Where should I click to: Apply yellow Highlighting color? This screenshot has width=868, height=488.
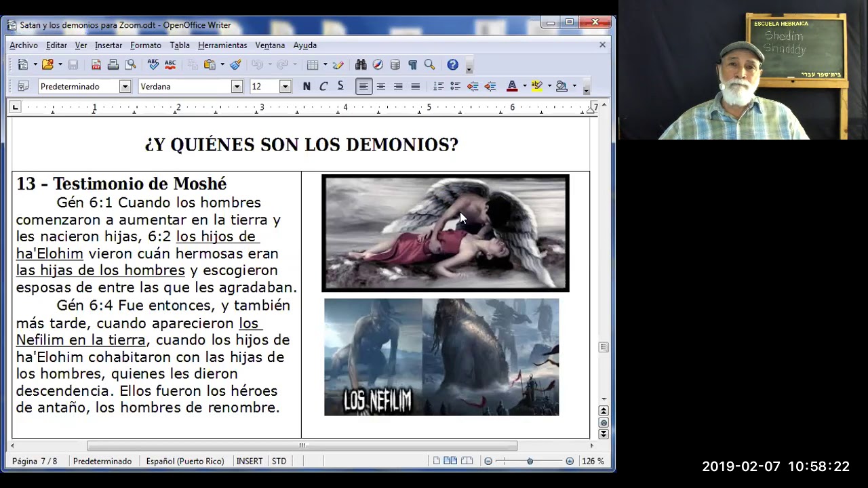[536, 86]
